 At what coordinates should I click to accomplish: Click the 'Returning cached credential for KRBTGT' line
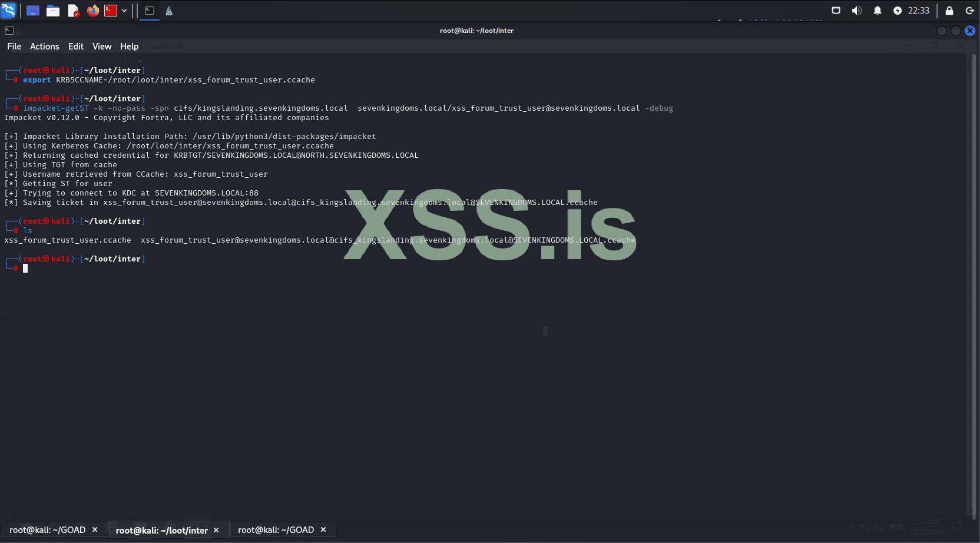coord(211,155)
